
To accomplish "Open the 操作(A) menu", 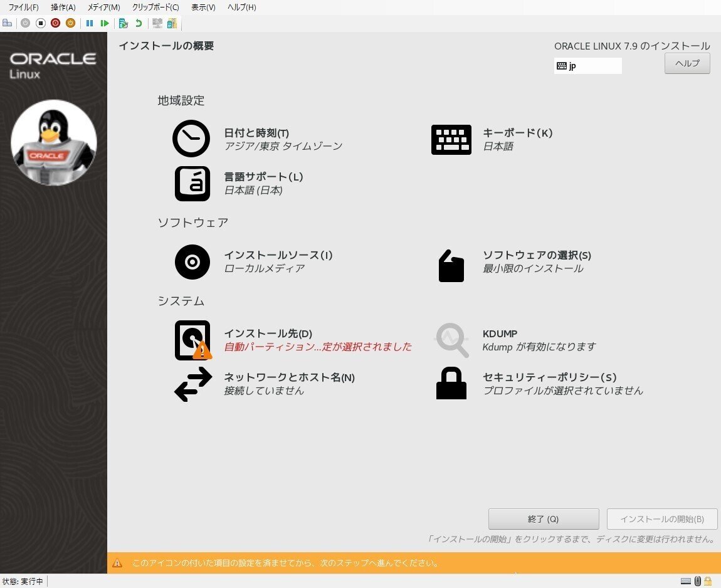I will coord(63,8).
